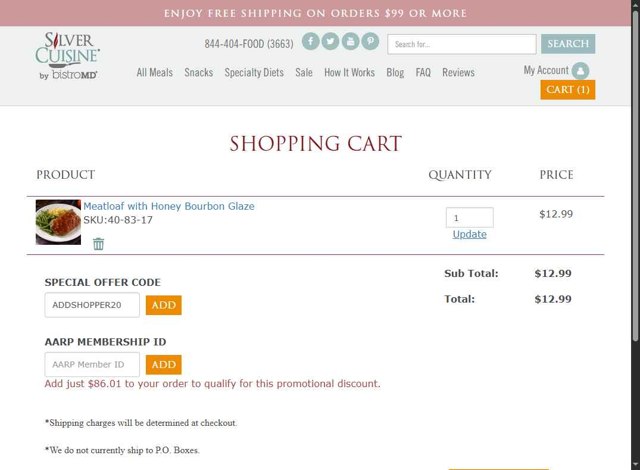
Task: Open How It Works page
Action: click(x=349, y=73)
